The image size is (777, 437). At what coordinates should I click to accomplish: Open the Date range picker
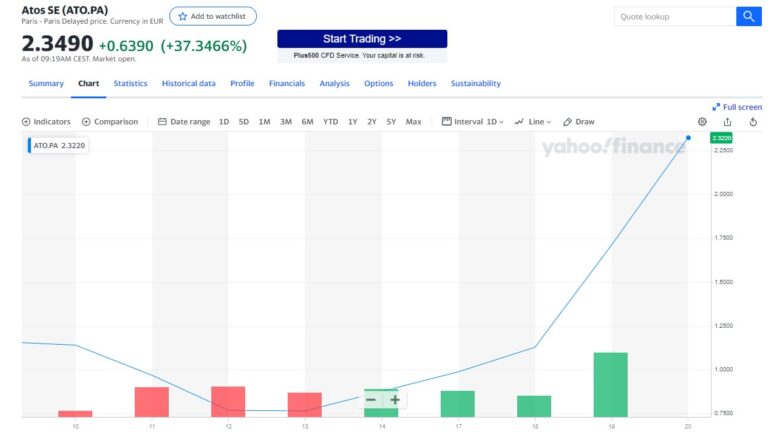[184, 122]
